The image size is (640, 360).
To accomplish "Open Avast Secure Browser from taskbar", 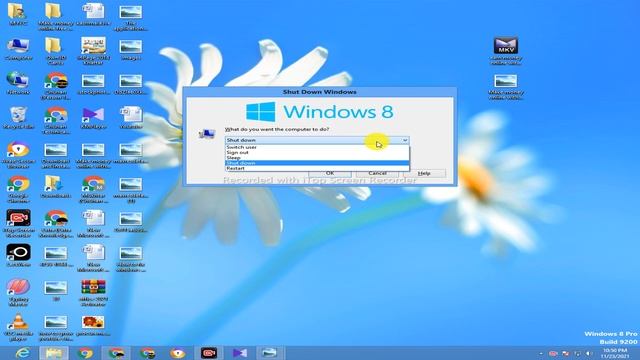I will tap(178, 353).
